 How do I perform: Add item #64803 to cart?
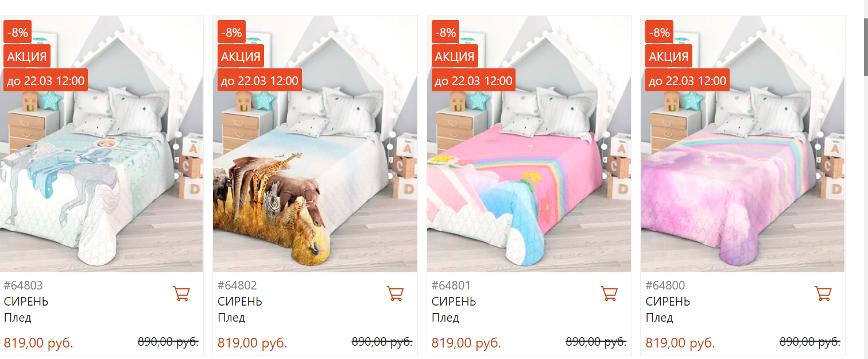[x=181, y=294]
